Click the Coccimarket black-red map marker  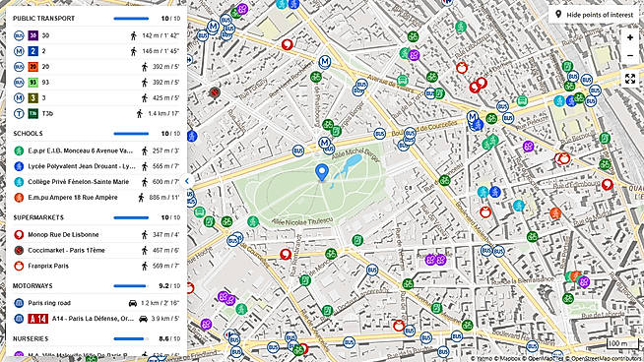[214, 92]
